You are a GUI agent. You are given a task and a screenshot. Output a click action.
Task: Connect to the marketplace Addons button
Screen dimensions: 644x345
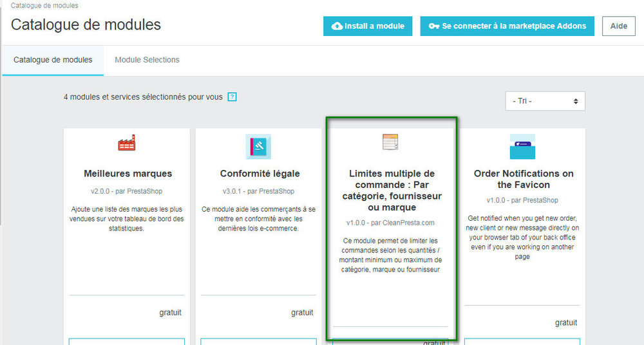(x=507, y=26)
